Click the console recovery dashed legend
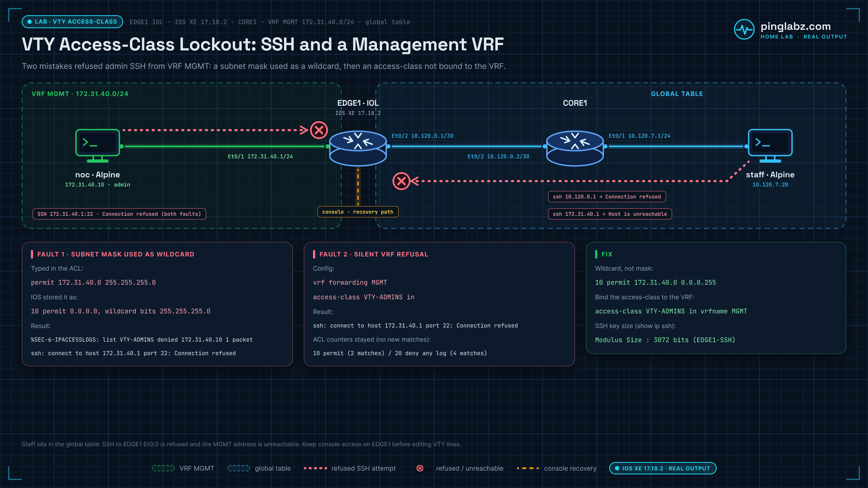Viewport: 868px width, 488px height. (528, 468)
